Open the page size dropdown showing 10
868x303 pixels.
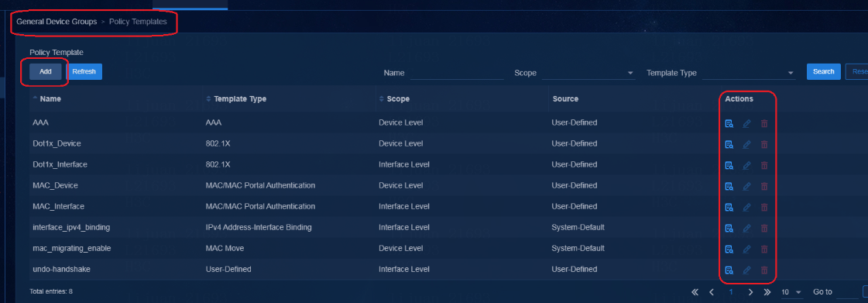point(791,292)
